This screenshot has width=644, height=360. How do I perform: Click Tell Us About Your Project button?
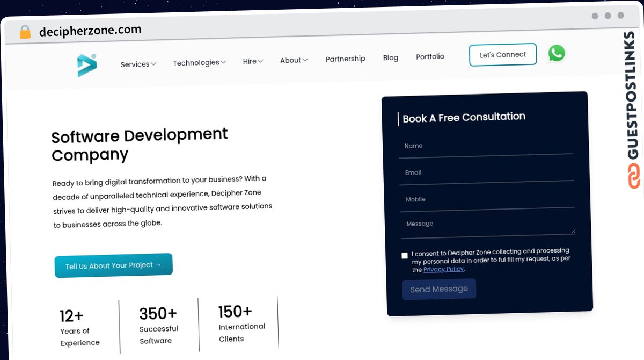(x=113, y=265)
